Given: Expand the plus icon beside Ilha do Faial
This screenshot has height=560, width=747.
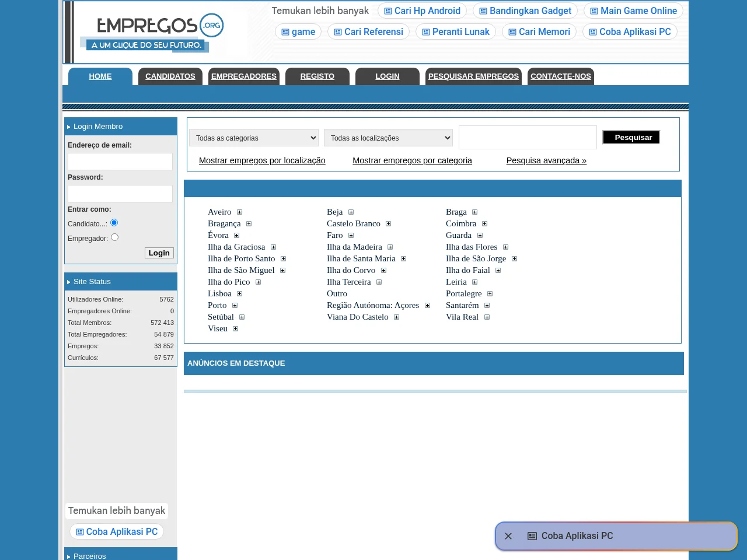Looking at the screenshot, I should click(x=498, y=271).
